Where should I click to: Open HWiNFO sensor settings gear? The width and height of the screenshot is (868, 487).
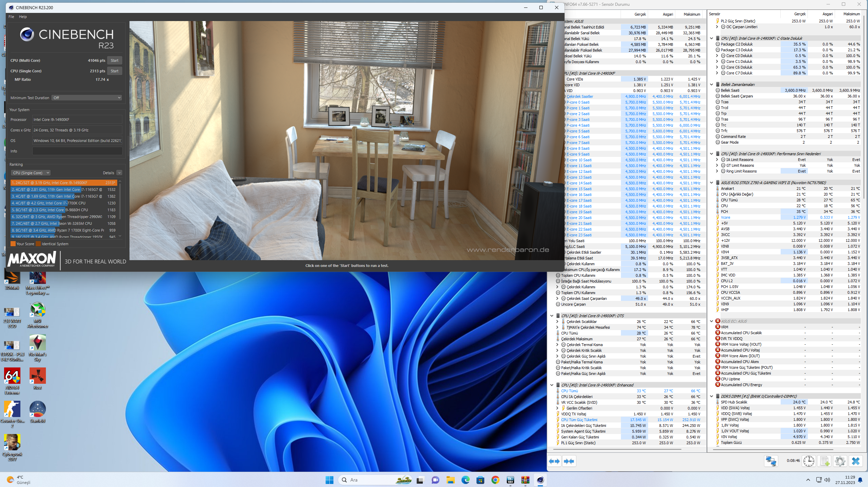pyautogui.click(x=840, y=461)
